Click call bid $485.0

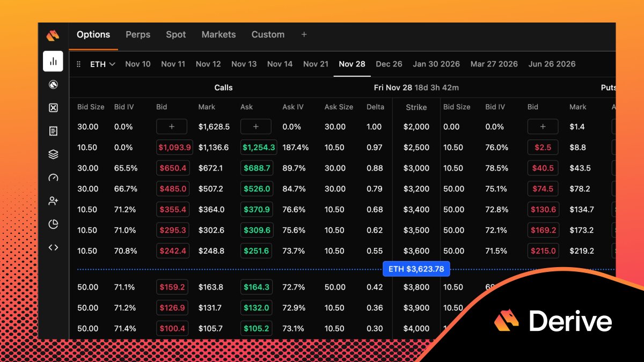[172, 189]
